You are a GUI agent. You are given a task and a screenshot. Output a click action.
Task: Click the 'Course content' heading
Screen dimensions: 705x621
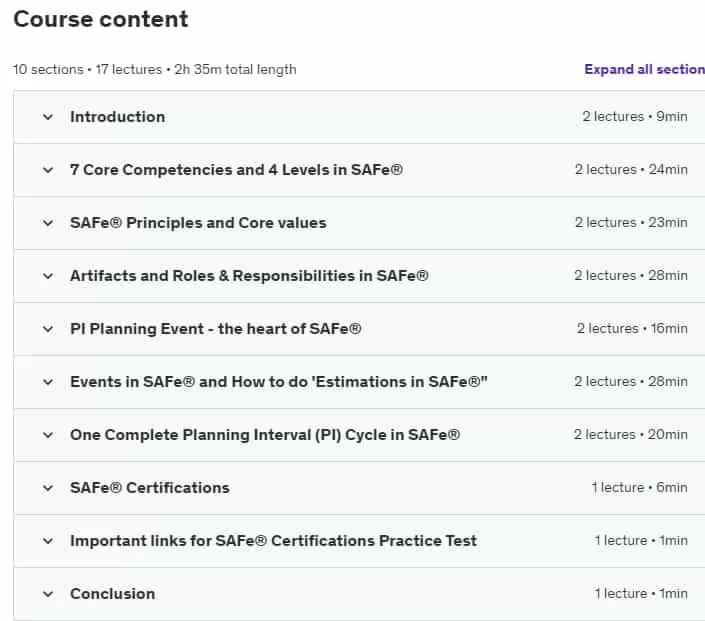[x=101, y=19]
